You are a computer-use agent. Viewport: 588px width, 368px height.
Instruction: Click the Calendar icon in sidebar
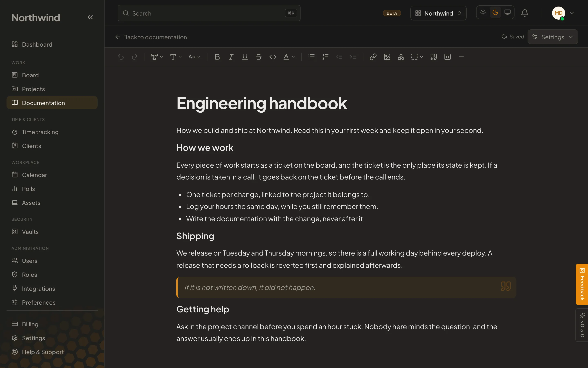click(x=14, y=175)
